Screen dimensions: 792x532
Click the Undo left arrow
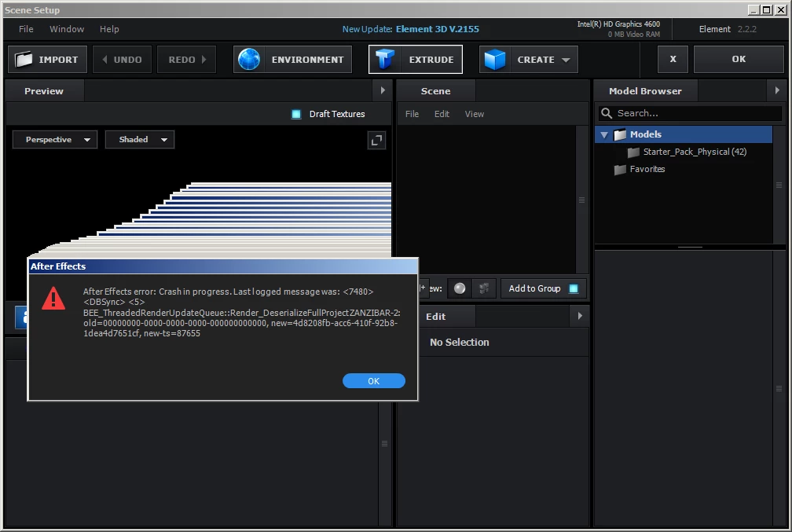(104, 60)
